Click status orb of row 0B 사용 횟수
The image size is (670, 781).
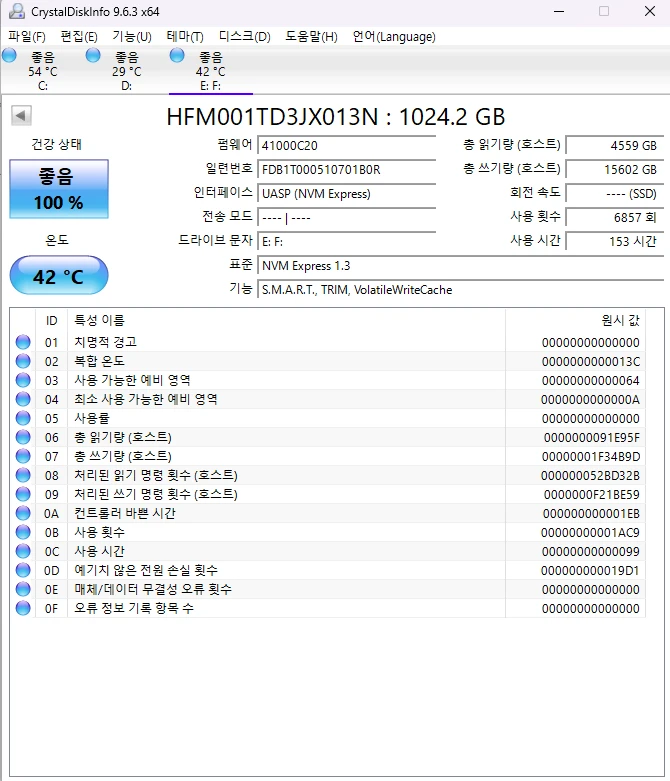click(23, 532)
